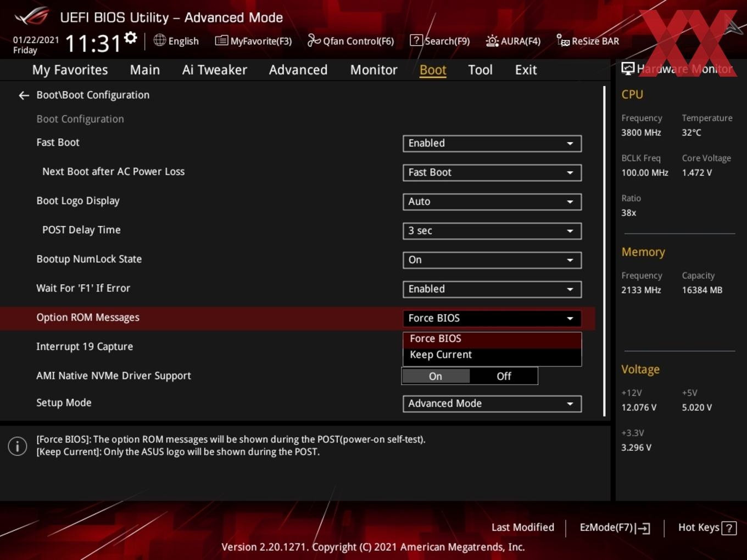
Task: Collapse the Option ROM Messages dropdown
Action: point(492,318)
